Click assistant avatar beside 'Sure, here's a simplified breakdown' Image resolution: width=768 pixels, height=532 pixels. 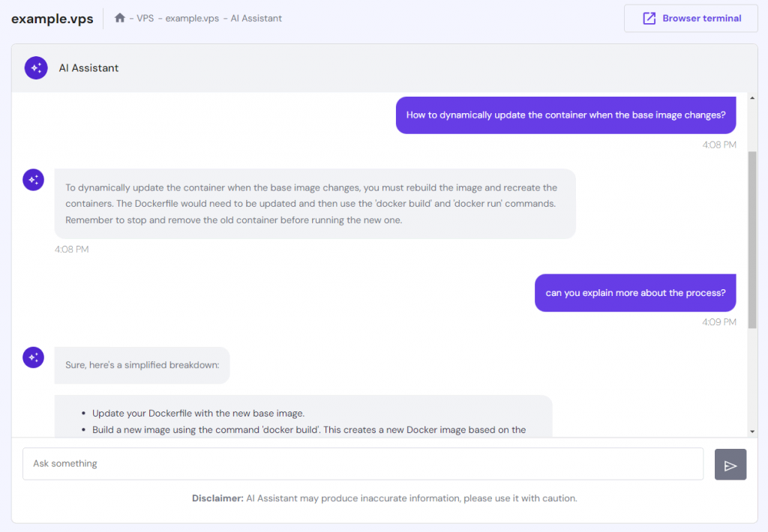point(33,357)
